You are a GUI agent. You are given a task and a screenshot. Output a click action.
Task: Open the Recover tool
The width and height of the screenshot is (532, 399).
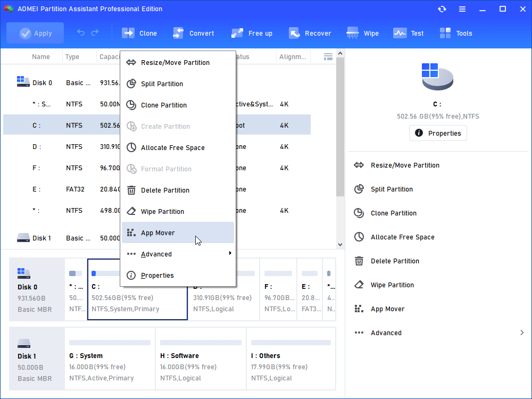(x=310, y=33)
